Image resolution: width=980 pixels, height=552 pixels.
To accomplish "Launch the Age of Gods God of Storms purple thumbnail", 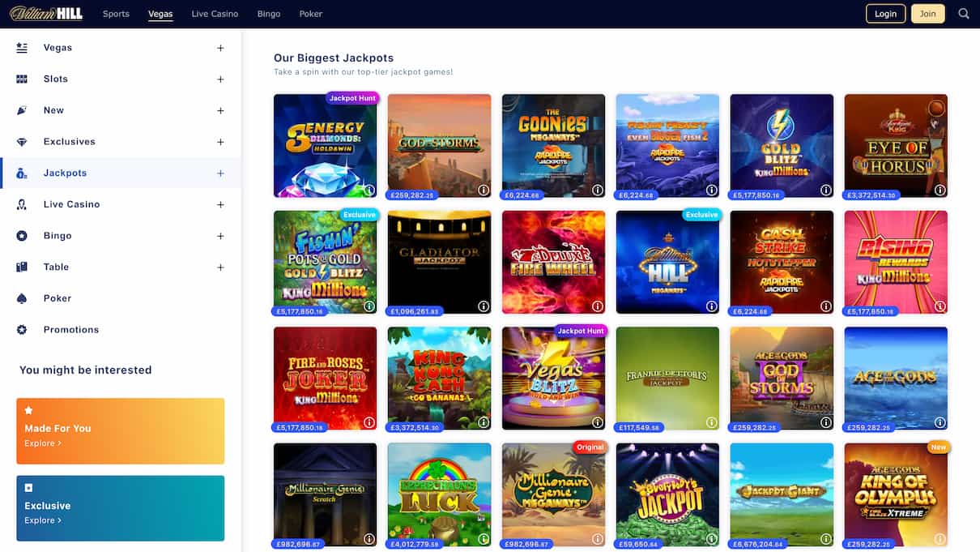I will (782, 379).
